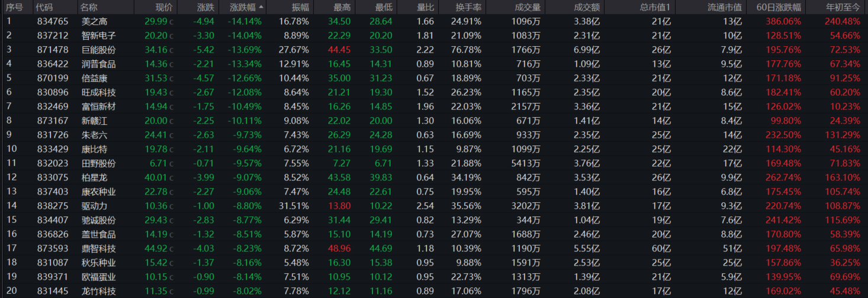868x298 pixels.
Task: Select the stock 朱老六
Action: point(95,135)
